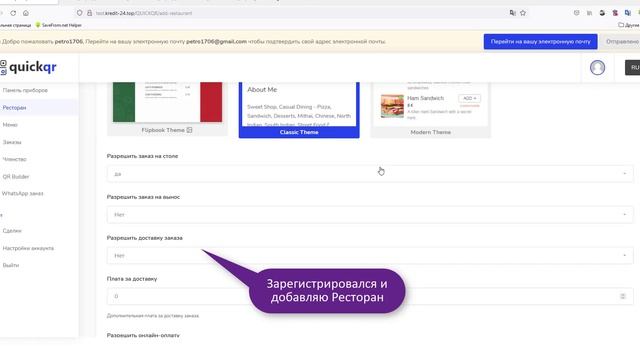Open the Pocket icon in the browser toolbar
The image size is (640, 360).
click(576, 13)
